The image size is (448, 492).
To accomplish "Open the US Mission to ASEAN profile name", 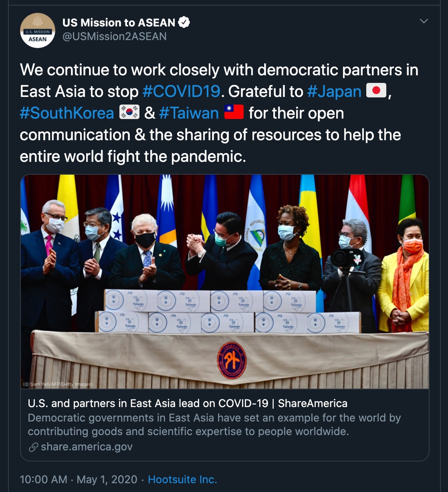I will tap(119, 23).
